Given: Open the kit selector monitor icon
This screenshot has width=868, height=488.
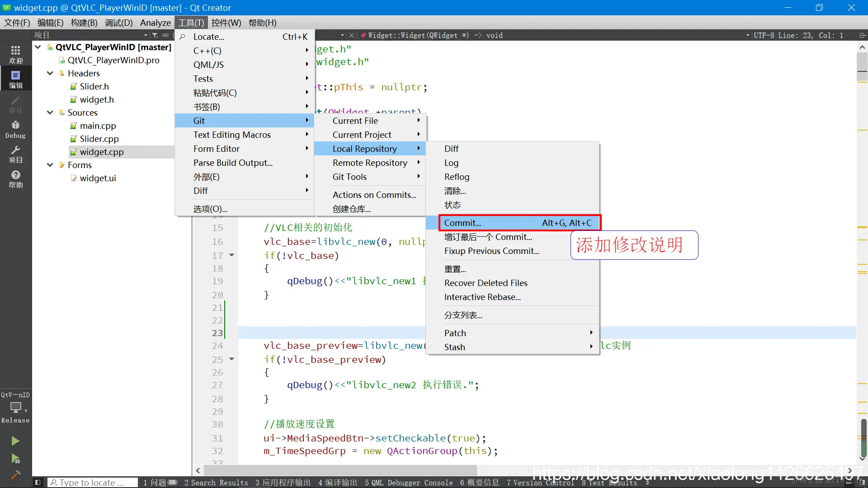Looking at the screenshot, I should pos(15,408).
